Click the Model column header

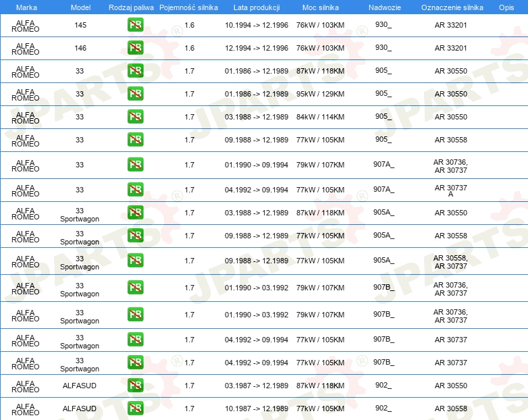[80, 7]
